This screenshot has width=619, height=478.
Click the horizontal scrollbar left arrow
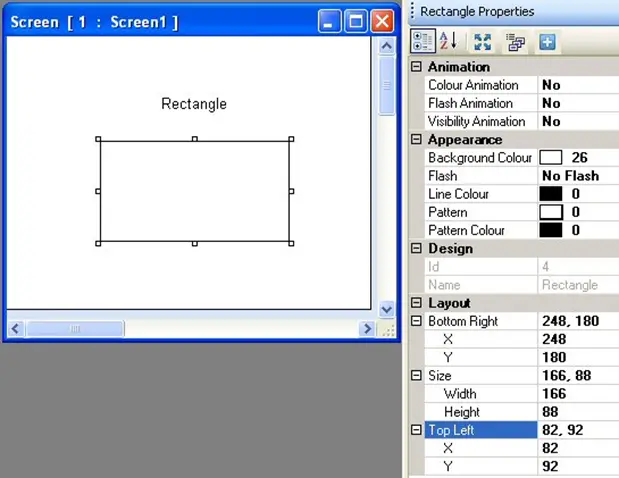[x=16, y=328]
